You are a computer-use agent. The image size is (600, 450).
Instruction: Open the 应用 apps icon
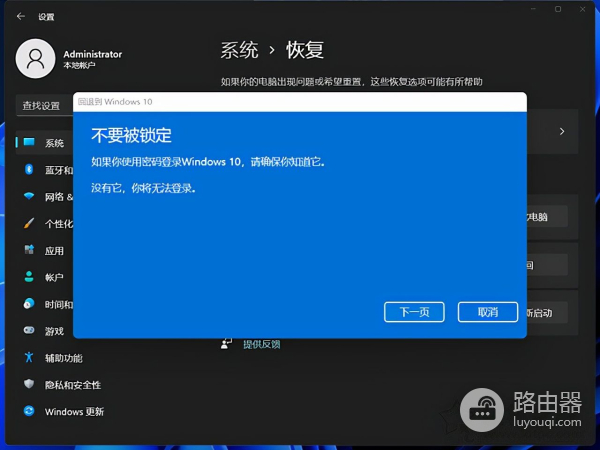pos(29,250)
